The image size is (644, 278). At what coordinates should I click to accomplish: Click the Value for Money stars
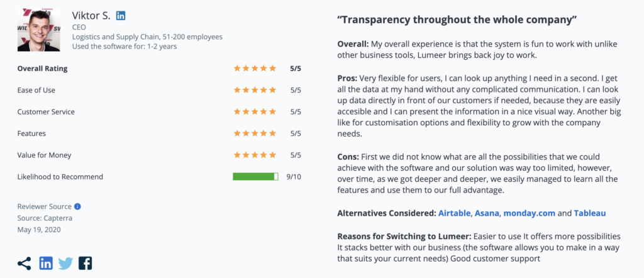255,155
